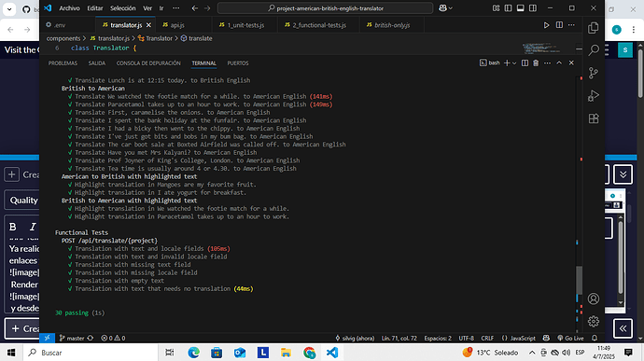Click the Run Code play icon
This screenshot has height=361, width=644.
point(546,25)
